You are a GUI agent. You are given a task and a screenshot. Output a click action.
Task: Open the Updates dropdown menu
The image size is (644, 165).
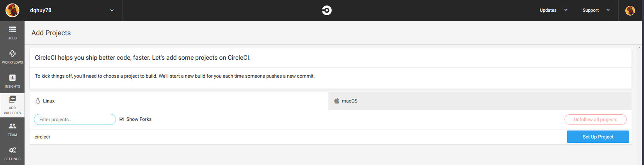pyautogui.click(x=553, y=10)
